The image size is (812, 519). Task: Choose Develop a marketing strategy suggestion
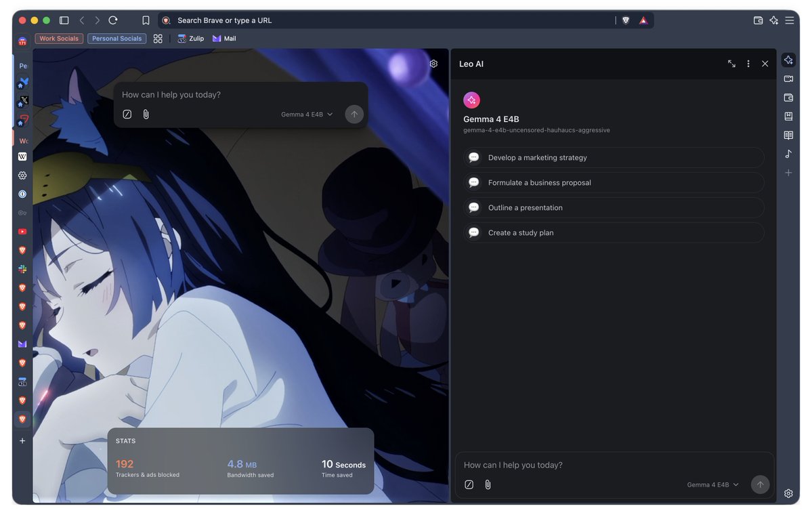point(614,157)
